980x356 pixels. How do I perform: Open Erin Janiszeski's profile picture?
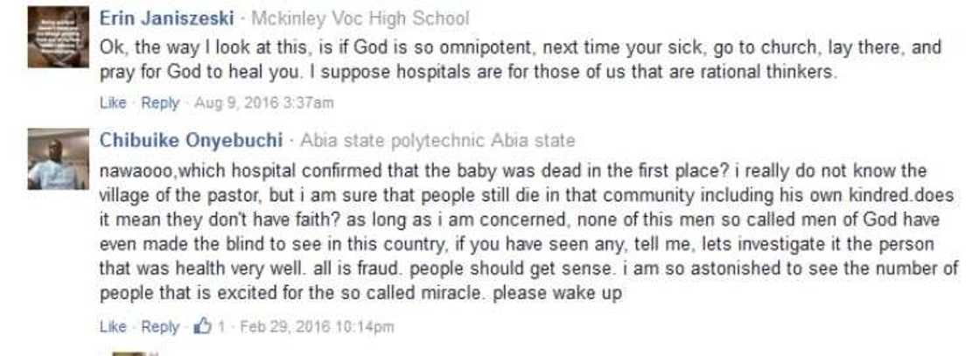point(58,37)
